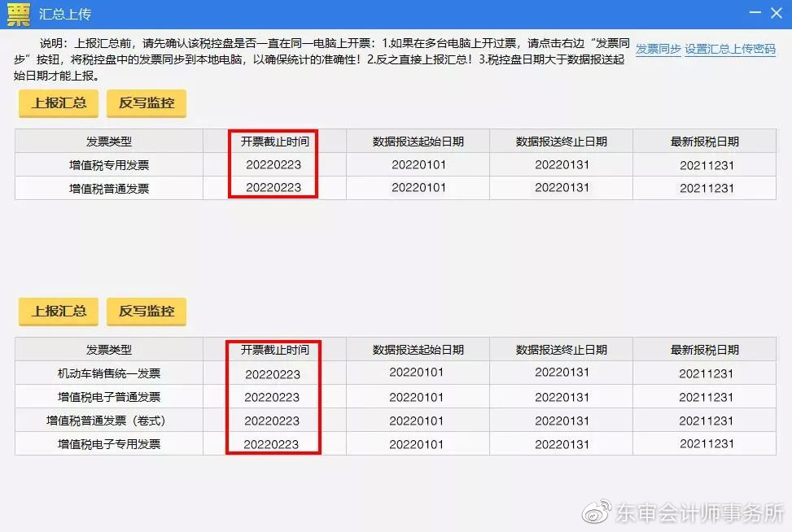Click 发票类型 header in the upper table
The width and height of the screenshot is (792, 532).
pos(109,142)
